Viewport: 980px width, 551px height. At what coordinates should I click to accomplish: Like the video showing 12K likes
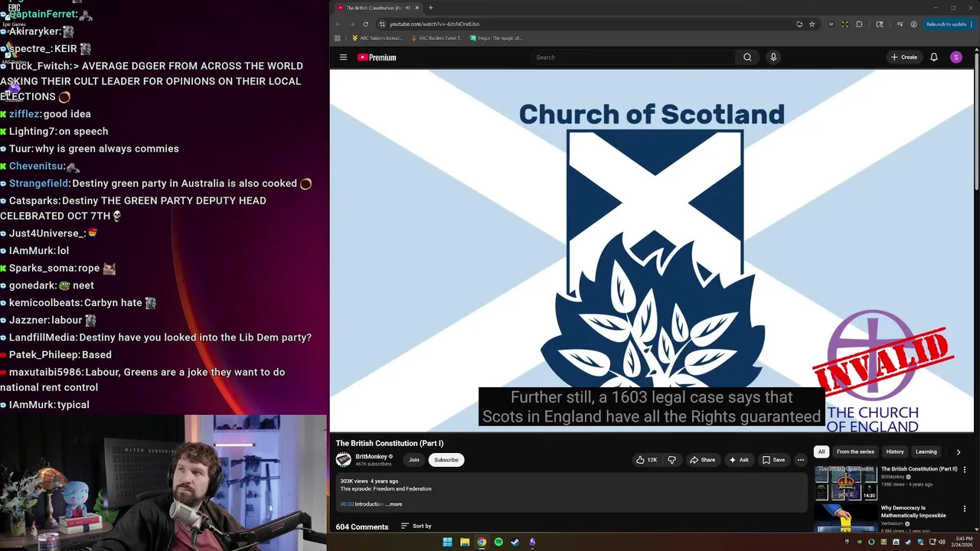click(x=646, y=460)
